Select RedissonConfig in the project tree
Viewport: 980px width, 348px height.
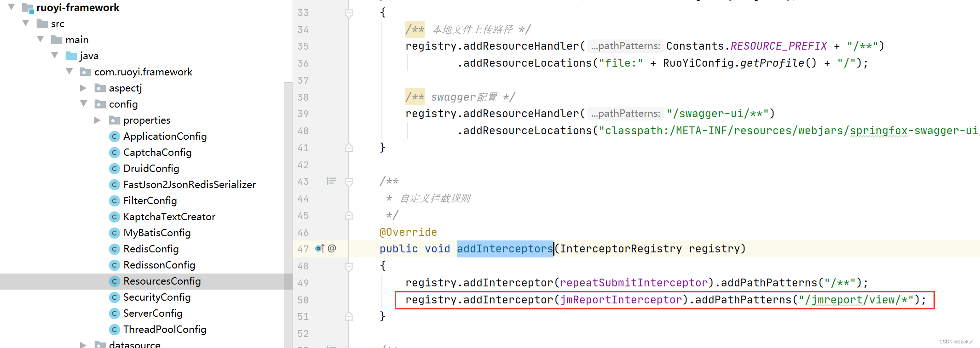pyautogui.click(x=159, y=265)
